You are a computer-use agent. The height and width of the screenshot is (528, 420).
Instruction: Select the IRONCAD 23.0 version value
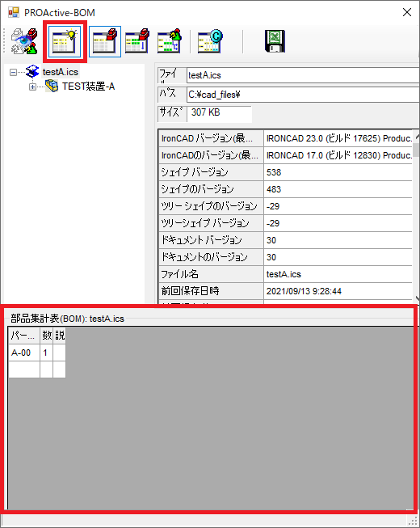coord(338,138)
